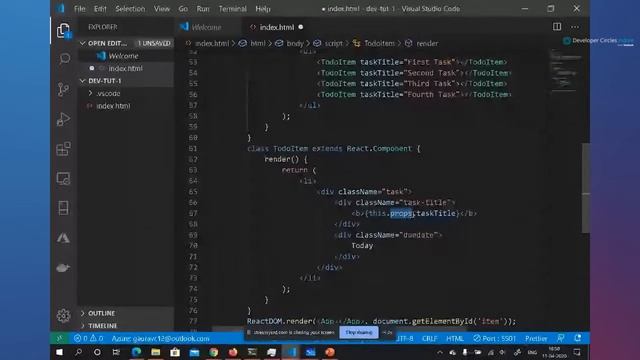
Task: Open the editor More Actions ellipsis
Action: click(575, 27)
